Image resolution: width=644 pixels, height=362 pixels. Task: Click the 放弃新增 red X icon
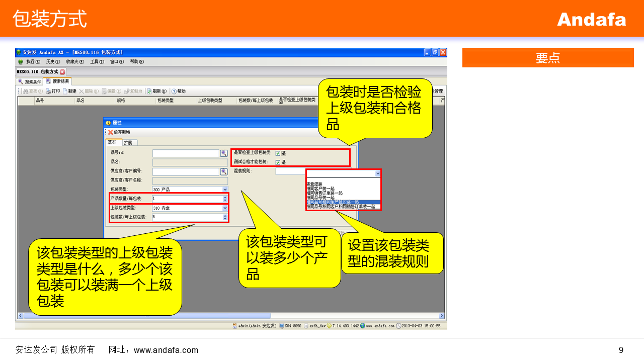point(110,132)
